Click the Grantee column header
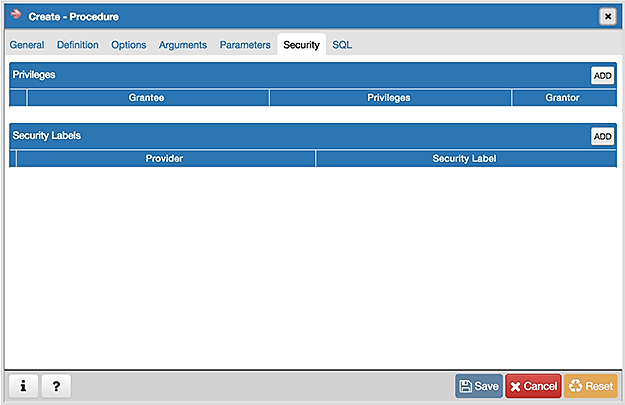The image size is (625, 405). 147,98
